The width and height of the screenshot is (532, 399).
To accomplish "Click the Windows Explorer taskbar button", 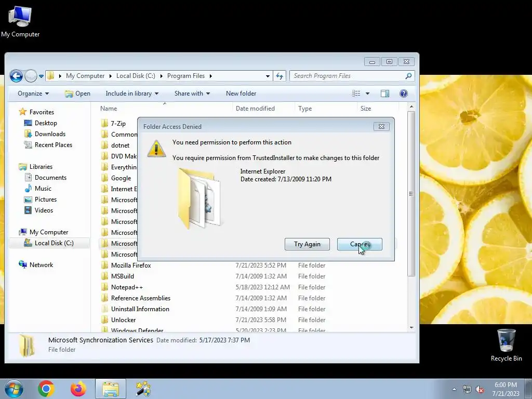I will [x=111, y=389].
